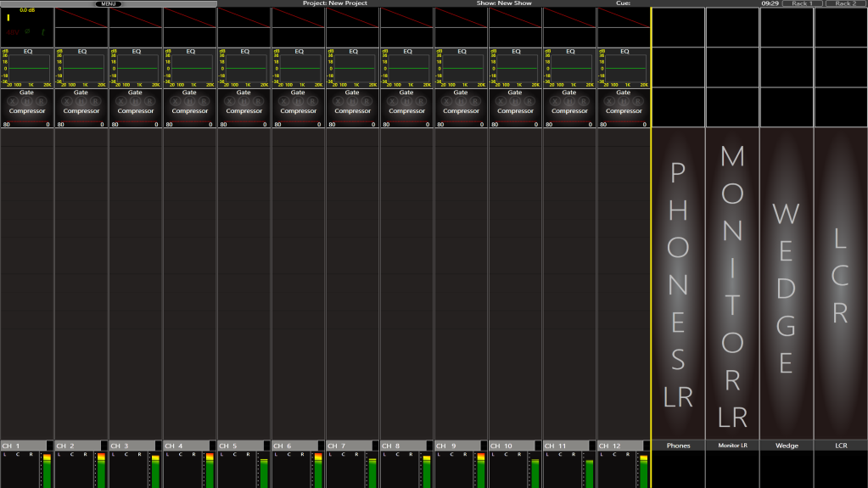The height and width of the screenshot is (488, 868).
Task: Click the compressor threshold bar on channel 7
Action: (x=353, y=122)
